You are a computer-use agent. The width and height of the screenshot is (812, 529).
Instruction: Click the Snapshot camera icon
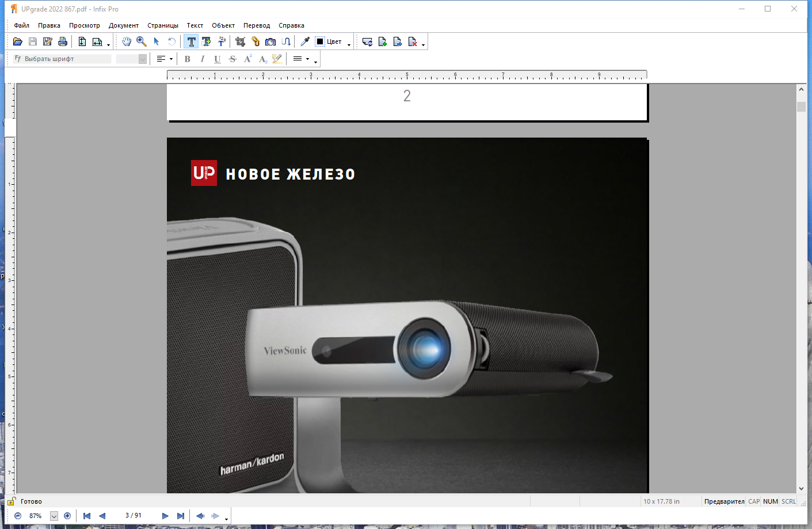click(270, 41)
